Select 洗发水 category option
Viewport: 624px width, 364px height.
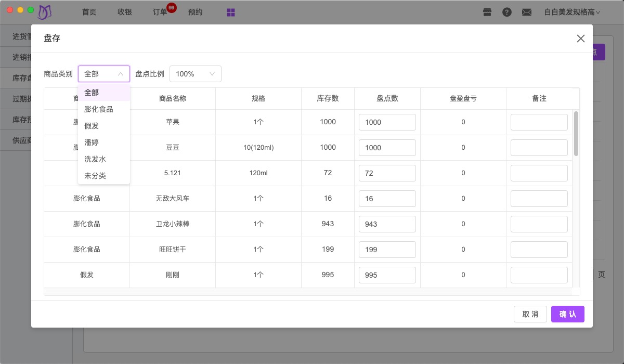95,159
